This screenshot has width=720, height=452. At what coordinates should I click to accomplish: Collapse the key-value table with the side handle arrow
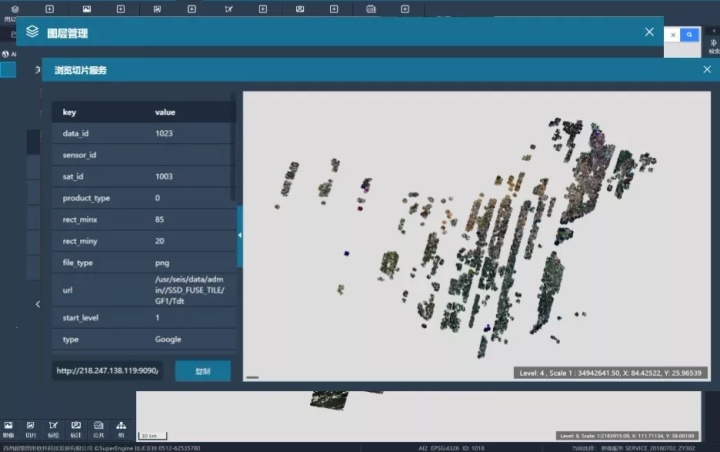[240, 236]
